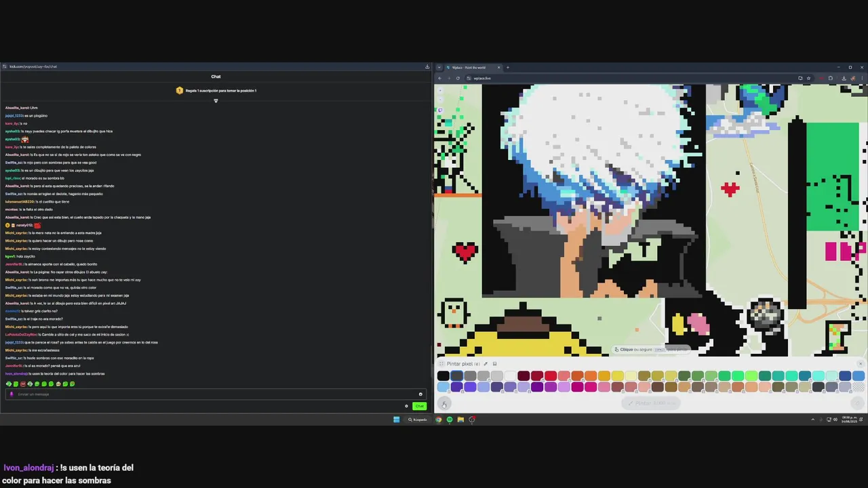Select the white color swatch

(510, 376)
